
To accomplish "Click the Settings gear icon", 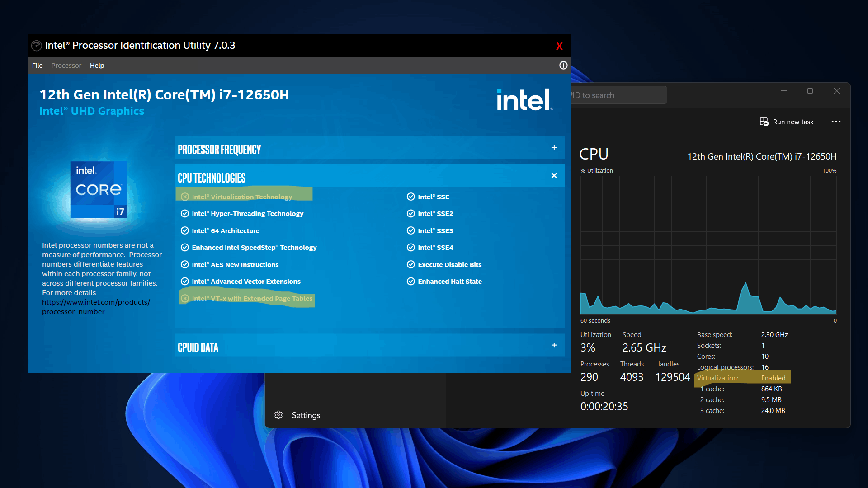I will [278, 415].
